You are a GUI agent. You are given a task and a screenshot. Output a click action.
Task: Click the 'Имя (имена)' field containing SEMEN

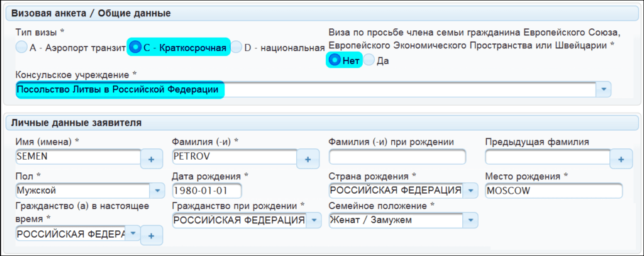pos(77,157)
